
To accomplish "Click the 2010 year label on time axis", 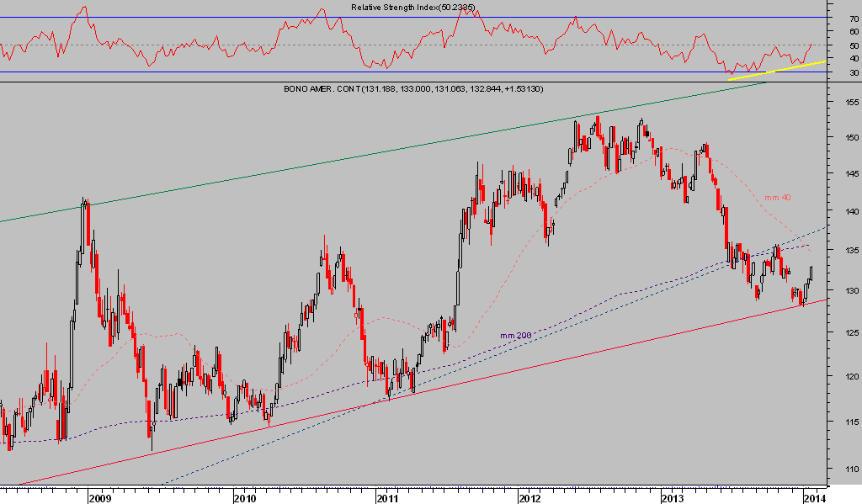I will point(244,497).
